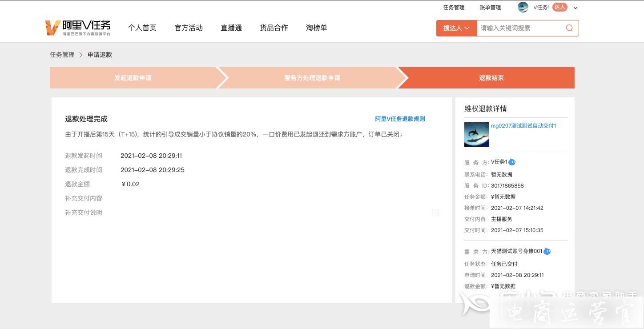The height and width of the screenshot is (329, 644).
Task: Click the V任务1 username in header
Action: 542,8
